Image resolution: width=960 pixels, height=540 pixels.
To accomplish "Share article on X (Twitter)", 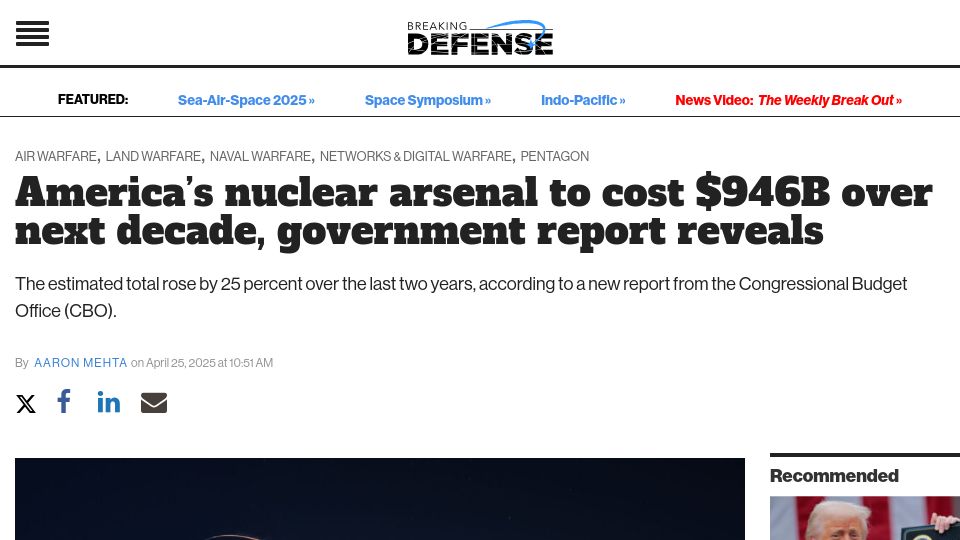I will (26, 404).
